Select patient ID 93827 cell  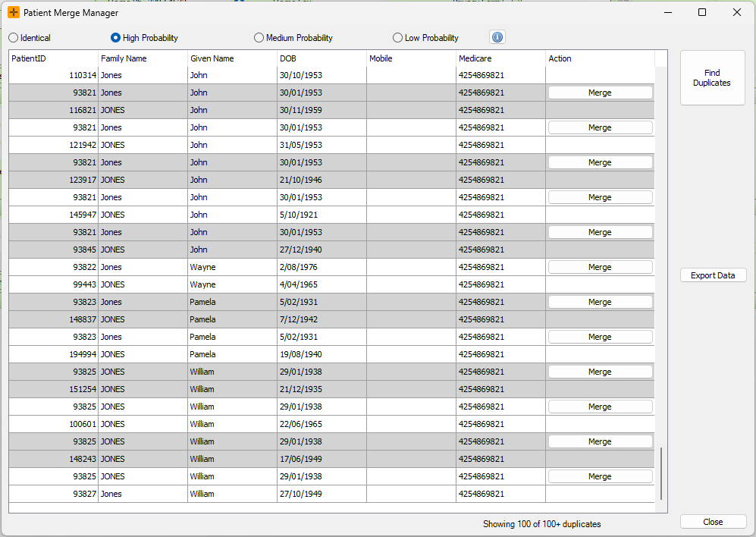54,494
